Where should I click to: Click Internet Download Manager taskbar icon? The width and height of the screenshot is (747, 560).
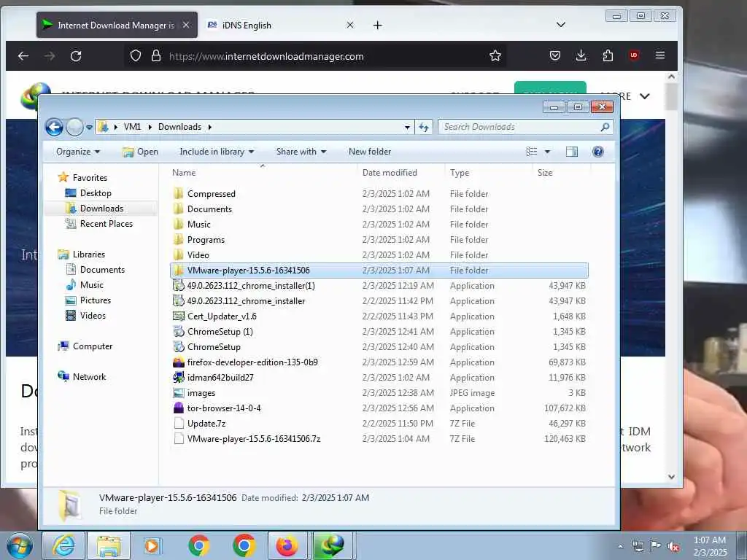tap(333, 545)
